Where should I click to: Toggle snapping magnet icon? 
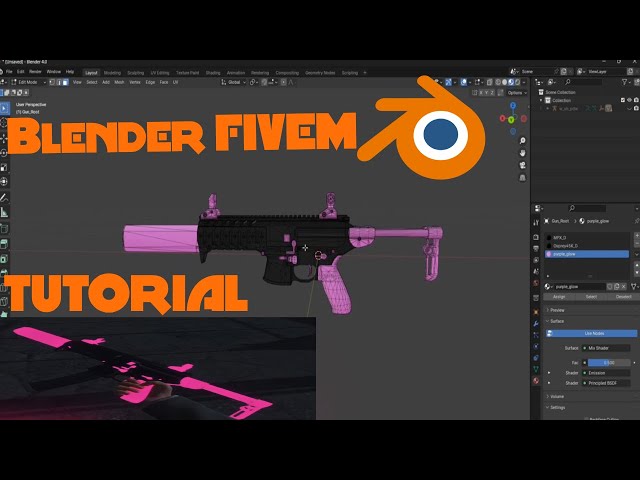click(x=264, y=82)
